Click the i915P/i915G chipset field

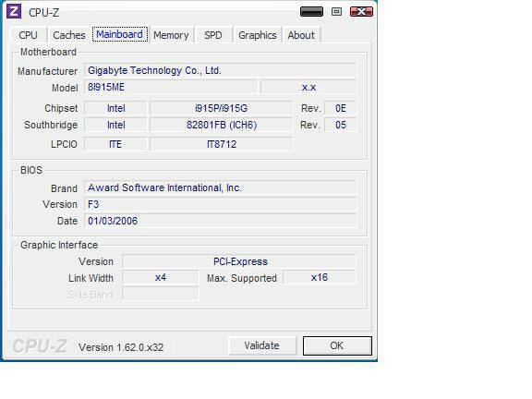click(222, 108)
